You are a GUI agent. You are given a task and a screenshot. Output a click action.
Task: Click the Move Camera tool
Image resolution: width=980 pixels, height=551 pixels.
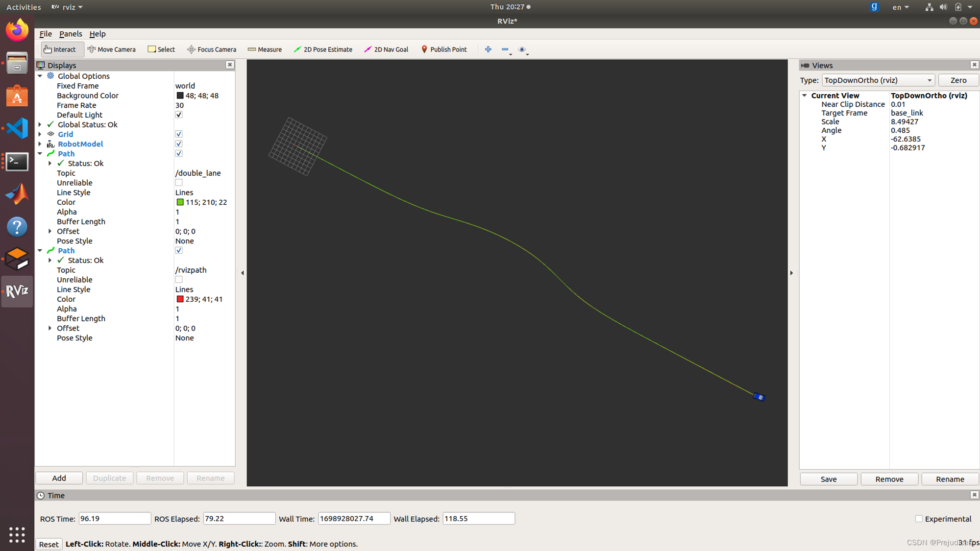click(111, 49)
